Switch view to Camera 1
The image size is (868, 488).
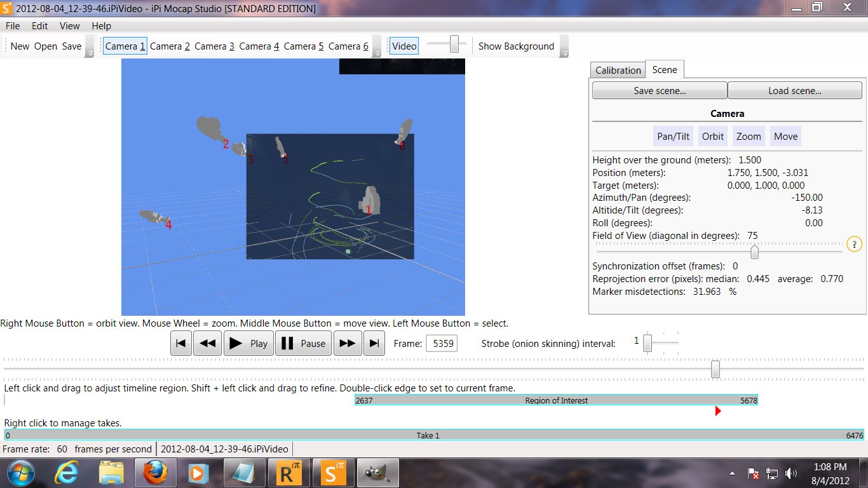(125, 46)
